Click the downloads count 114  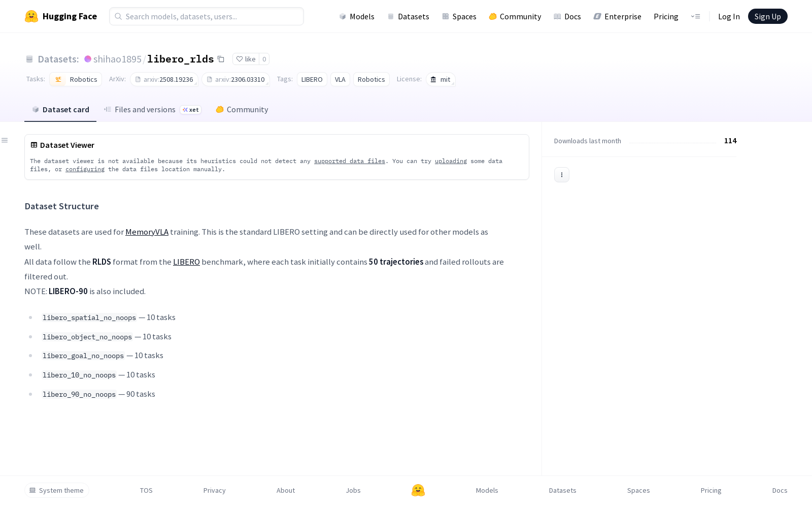click(730, 141)
